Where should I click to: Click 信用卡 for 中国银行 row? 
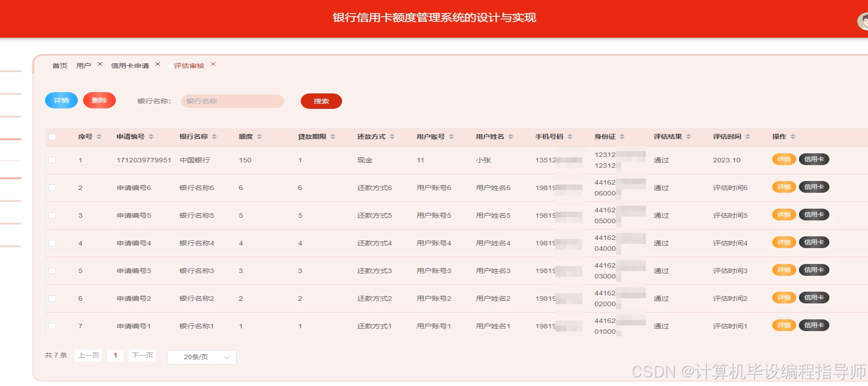click(x=814, y=159)
